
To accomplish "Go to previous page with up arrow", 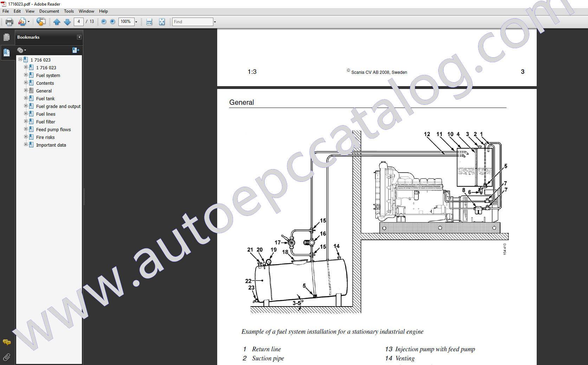I will (x=57, y=22).
